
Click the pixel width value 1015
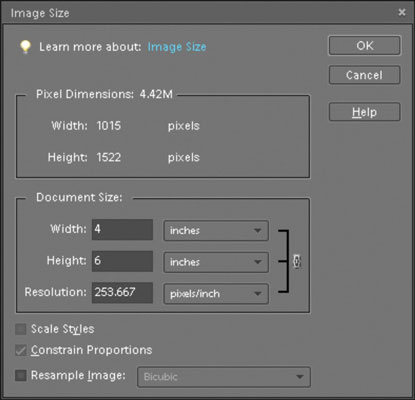tap(109, 126)
